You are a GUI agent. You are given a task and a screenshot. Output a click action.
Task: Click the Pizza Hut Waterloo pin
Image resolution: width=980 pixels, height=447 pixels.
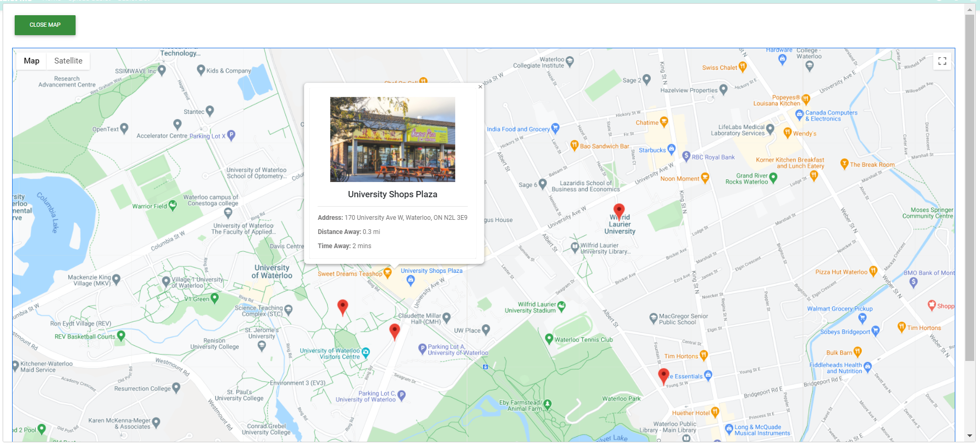(873, 271)
